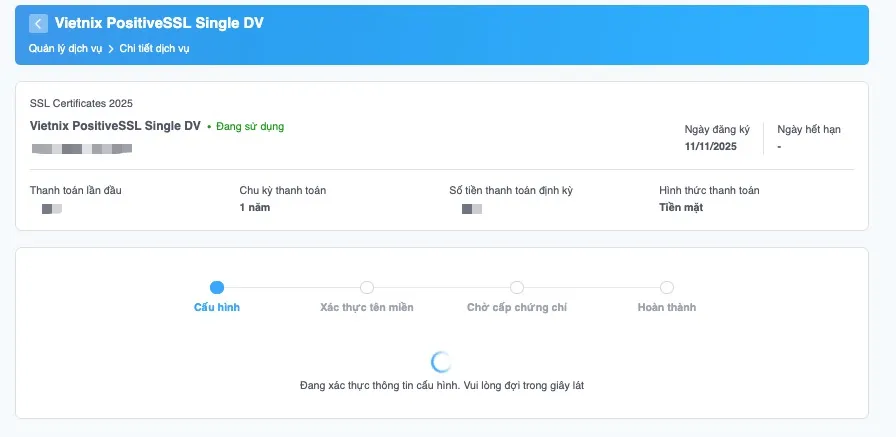Click the blurred domain under the service name
896x437 pixels.
(x=81, y=149)
